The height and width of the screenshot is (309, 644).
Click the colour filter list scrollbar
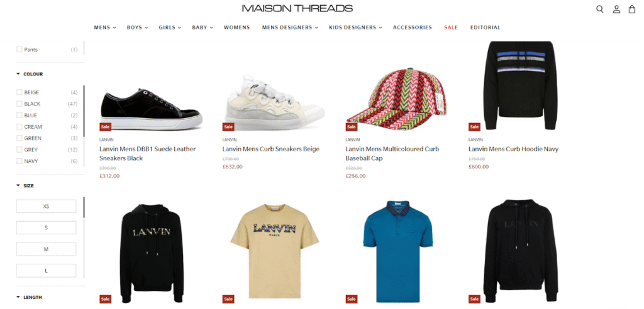pyautogui.click(x=84, y=111)
